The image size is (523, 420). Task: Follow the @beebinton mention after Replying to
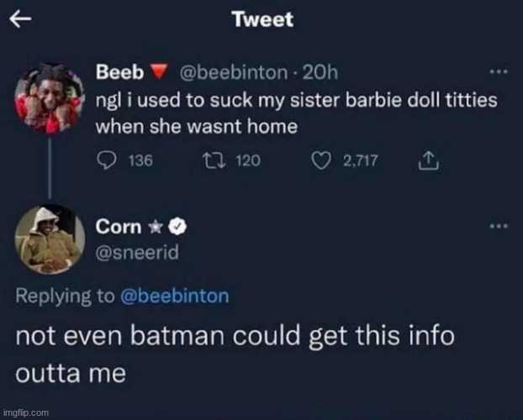click(x=175, y=295)
